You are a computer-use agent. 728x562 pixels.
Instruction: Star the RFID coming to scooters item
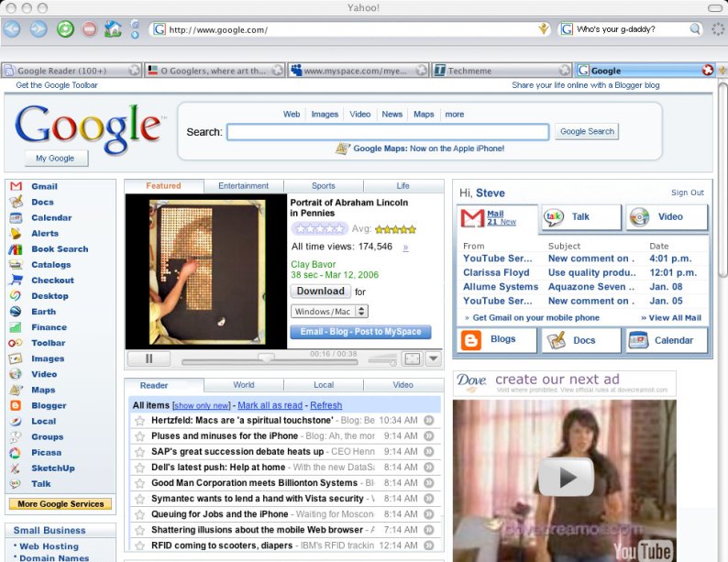(139, 545)
